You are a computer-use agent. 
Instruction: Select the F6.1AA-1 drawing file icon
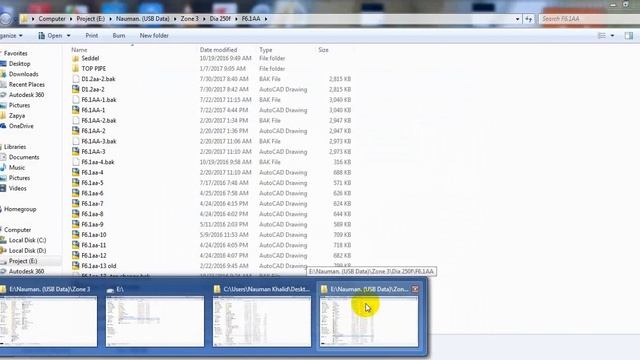(76, 110)
